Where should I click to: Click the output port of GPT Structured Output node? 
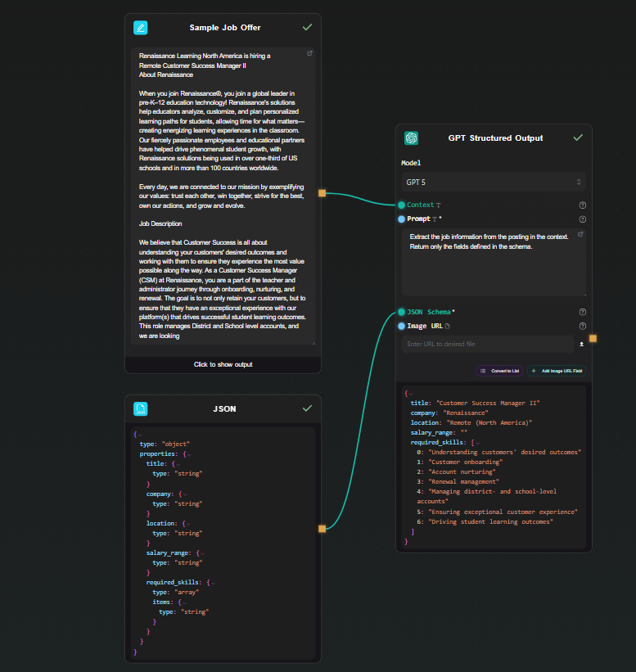click(x=593, y=339)
